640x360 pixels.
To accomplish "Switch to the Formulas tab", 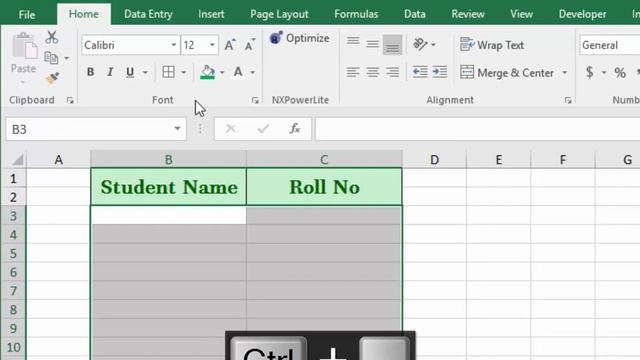I will pyautogui.click(x=356, y=14).
